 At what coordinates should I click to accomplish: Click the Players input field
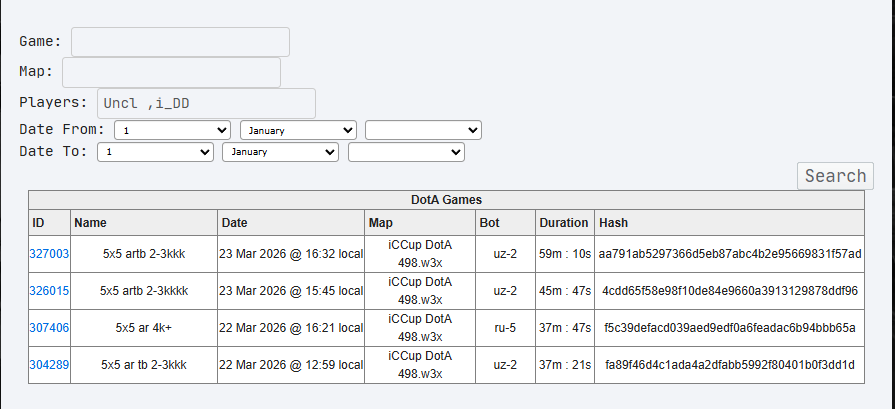(206, 103)
